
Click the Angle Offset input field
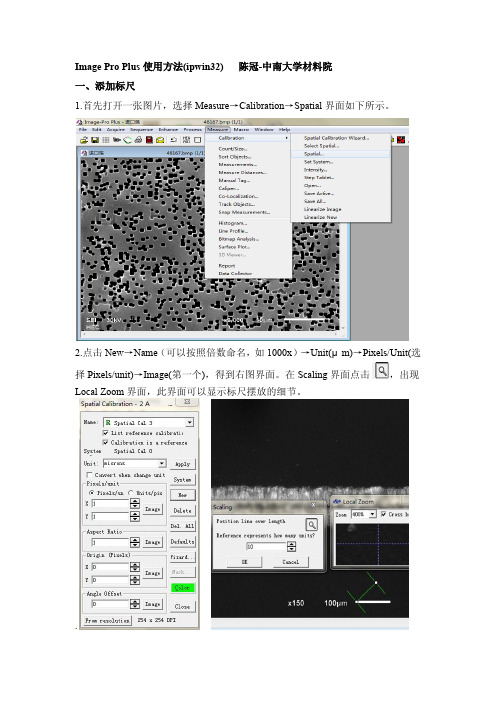click(x=111, y=604)
